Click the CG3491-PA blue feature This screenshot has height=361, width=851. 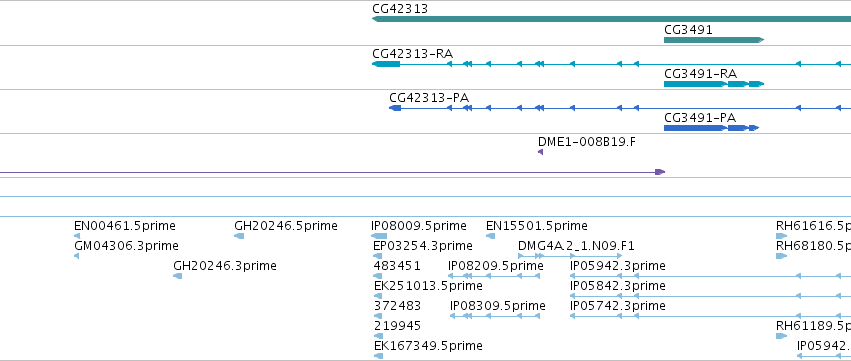click(712, 128)
